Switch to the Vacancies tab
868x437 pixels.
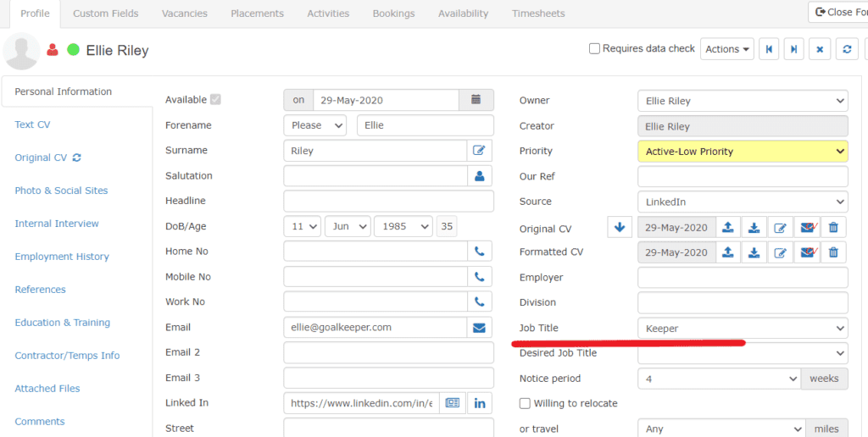coord(185,14)
